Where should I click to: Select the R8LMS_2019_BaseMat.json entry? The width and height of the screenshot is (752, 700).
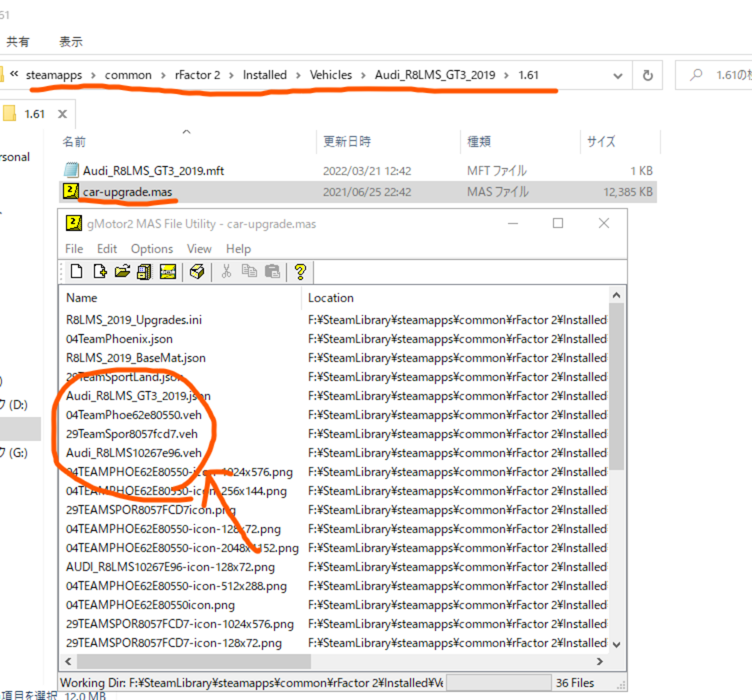click(135, 358)
